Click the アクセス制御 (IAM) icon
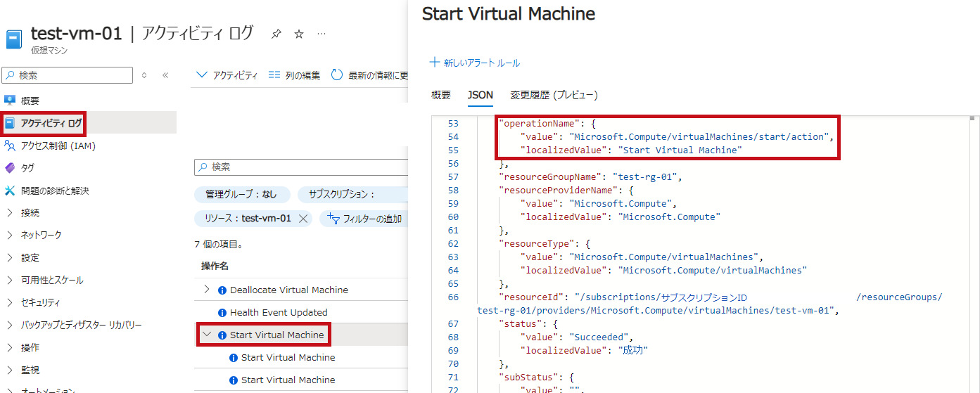The image size is (980, 393). coord(10,146)
